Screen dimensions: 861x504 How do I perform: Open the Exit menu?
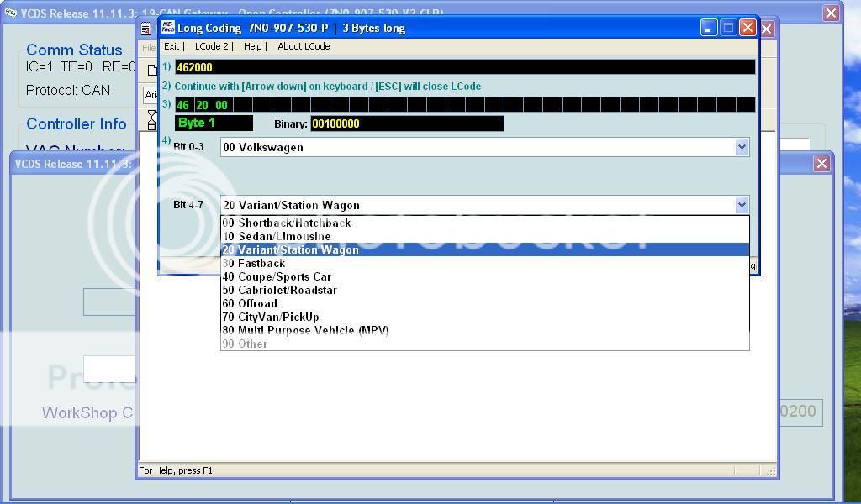tap(172, 46)
